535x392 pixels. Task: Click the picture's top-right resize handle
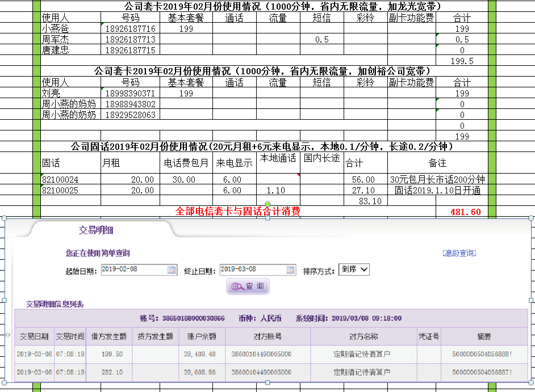tap(531, 218)
